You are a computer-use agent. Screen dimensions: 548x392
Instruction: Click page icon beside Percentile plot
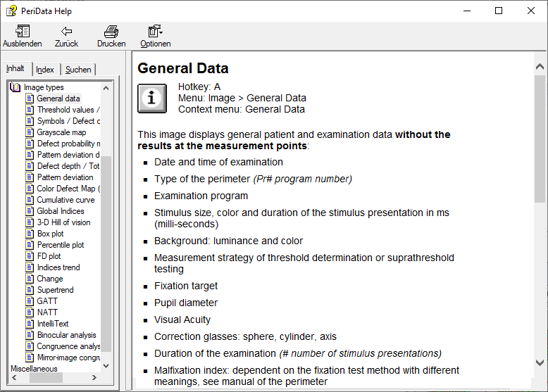tap(30, 245)
